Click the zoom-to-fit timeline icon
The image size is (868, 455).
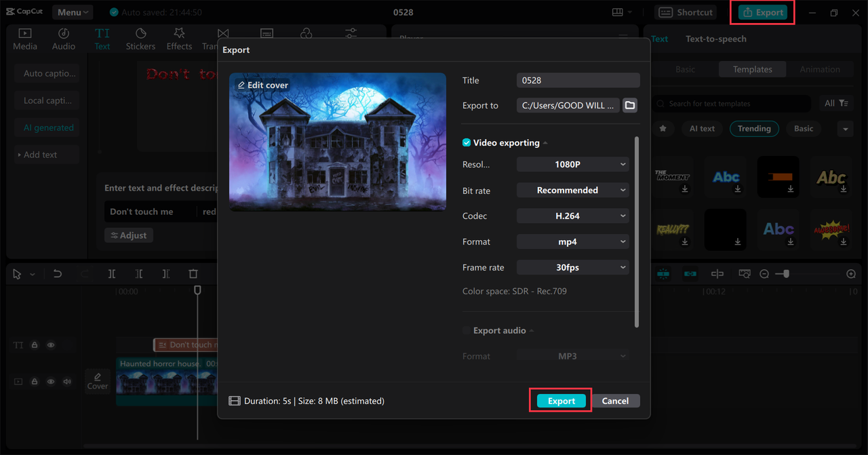745,274
